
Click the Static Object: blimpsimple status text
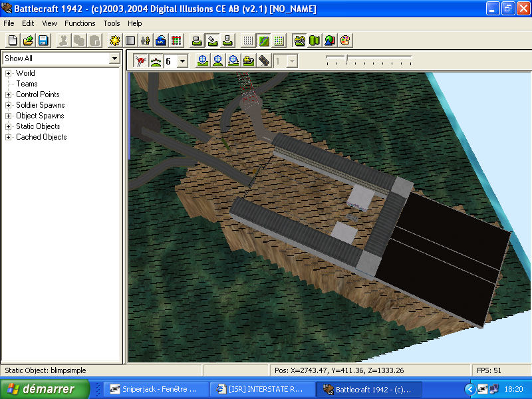pos(45,370)
